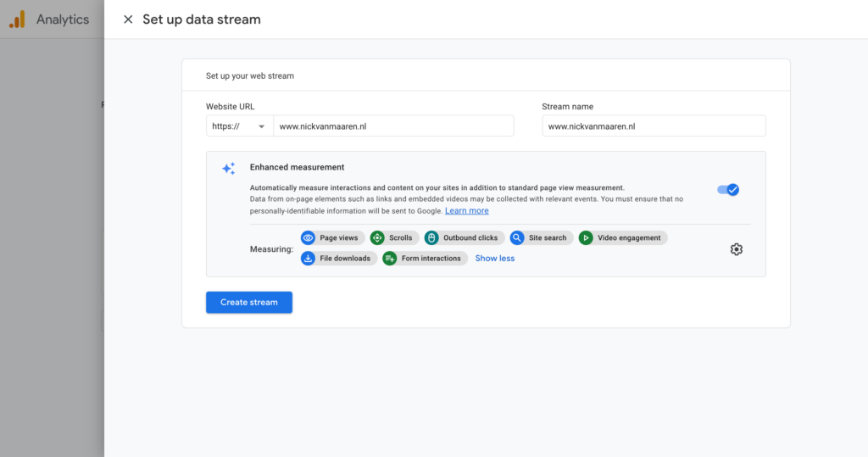Open the Learn more link
This screenshot has height=457, width=868.
click(x=467, y=210)
